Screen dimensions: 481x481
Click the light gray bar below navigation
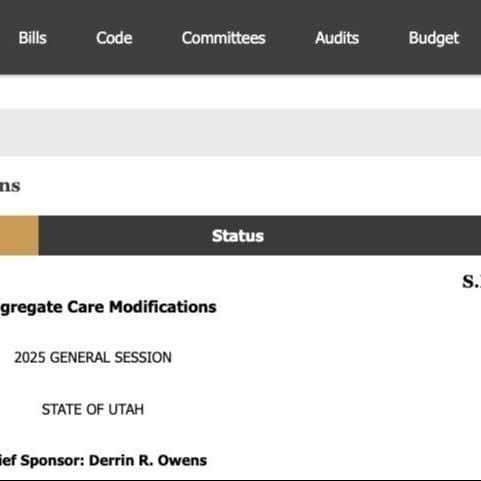(x=240, y=133)
